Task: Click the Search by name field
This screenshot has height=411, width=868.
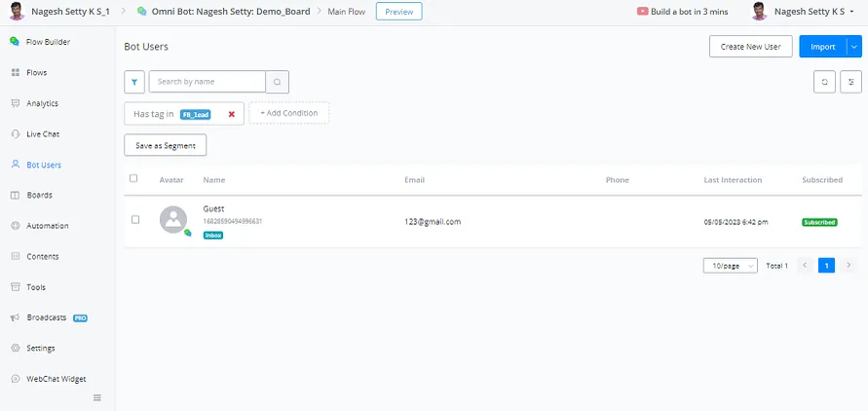Action: pos(208,82)
